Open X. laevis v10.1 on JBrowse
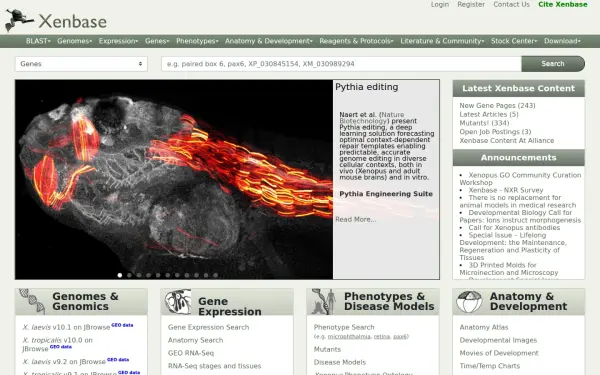The width and height of the screenshot is (600, 375). [x=66, y=327]
